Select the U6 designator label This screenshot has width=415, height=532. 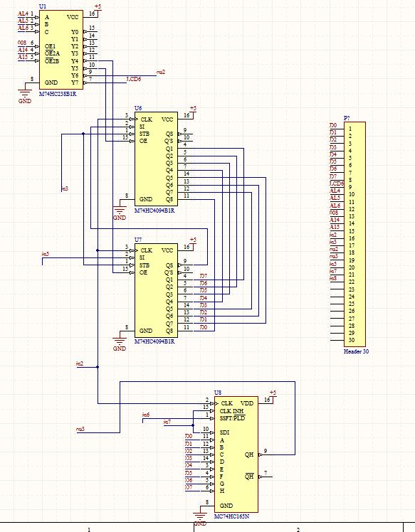click(x=138, y=108)
